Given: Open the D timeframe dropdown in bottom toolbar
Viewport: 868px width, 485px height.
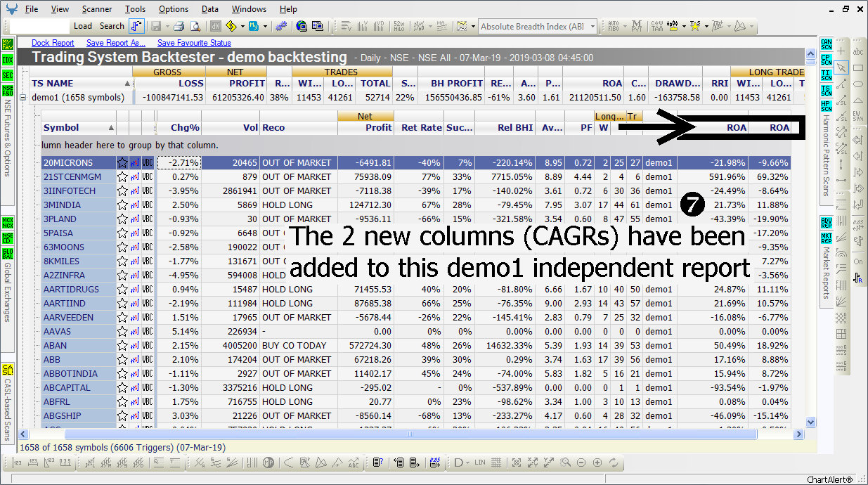Looking at the screenshot, I should point(461,463).
